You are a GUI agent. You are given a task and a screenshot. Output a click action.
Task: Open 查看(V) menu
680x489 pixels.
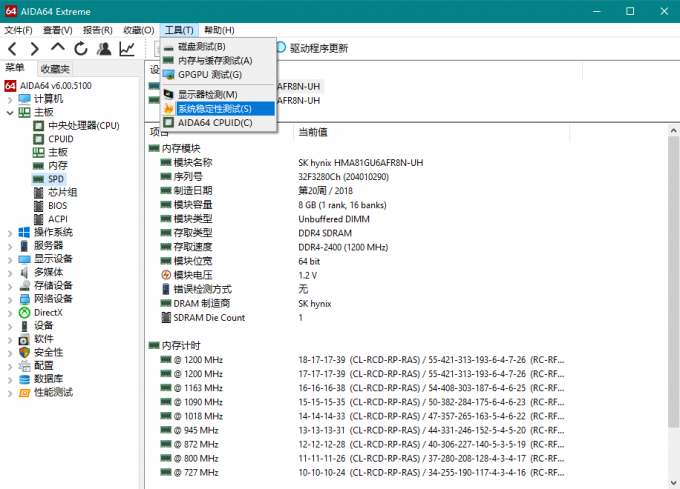click(57, 30)
